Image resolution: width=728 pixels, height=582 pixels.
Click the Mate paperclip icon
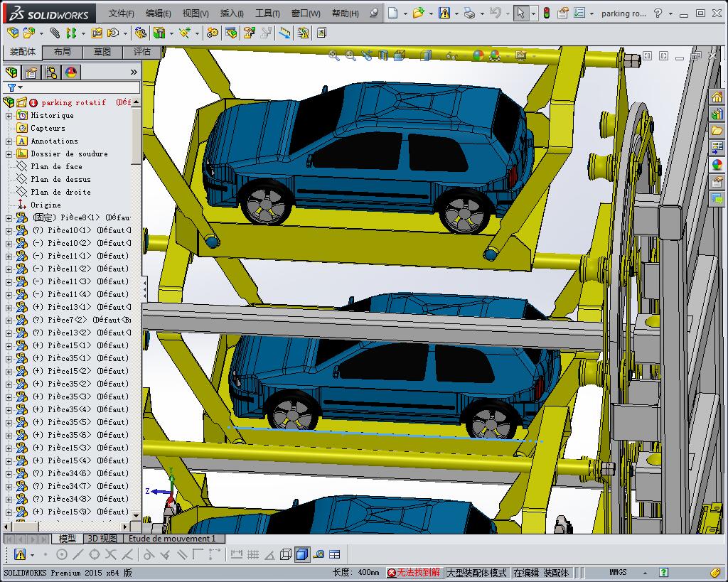point(55,33)
